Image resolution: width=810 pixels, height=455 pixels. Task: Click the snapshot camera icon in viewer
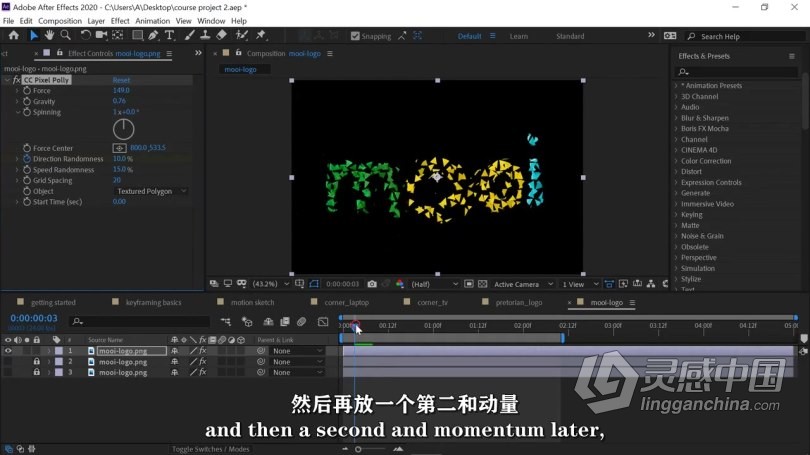point(372,284)
